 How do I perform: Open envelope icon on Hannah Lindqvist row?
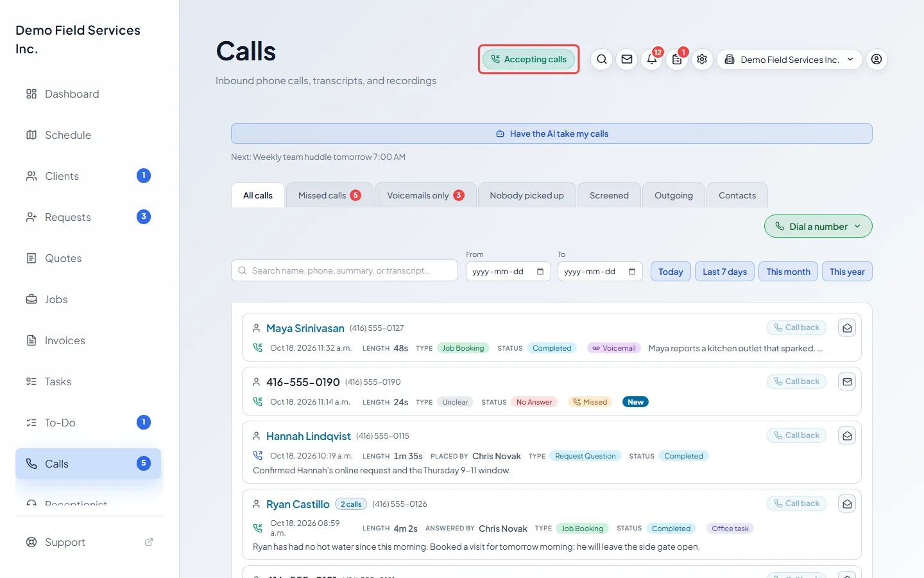point(847,436)
